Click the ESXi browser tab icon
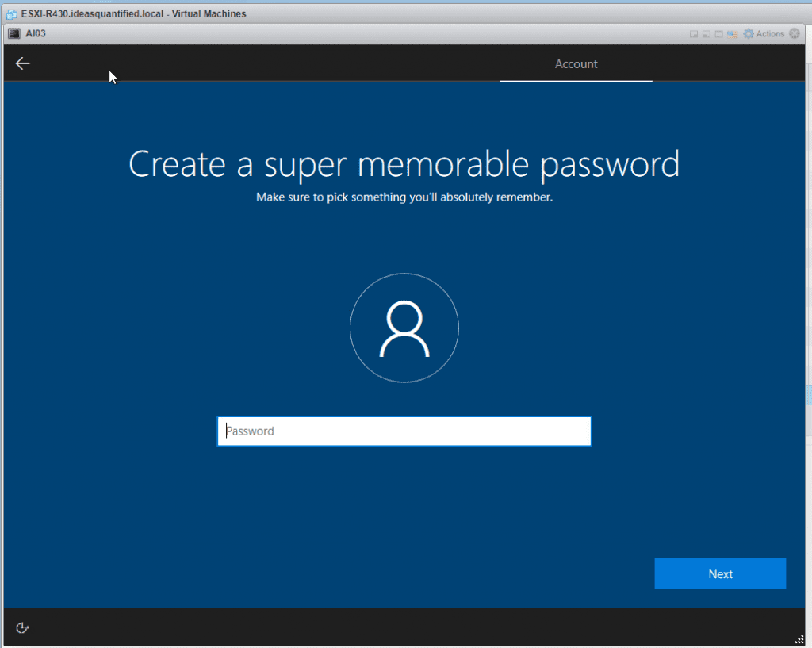Screen dimensions: 812x648 point(11,14)
